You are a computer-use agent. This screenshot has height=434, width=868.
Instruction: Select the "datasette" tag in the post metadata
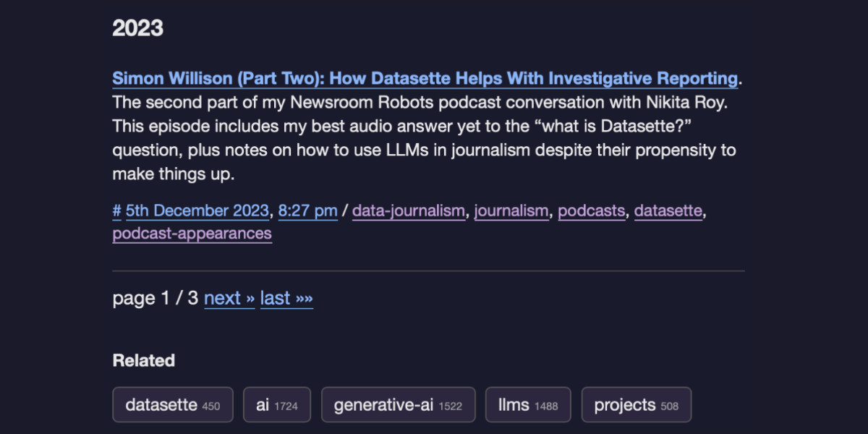(x=667, y=210)
